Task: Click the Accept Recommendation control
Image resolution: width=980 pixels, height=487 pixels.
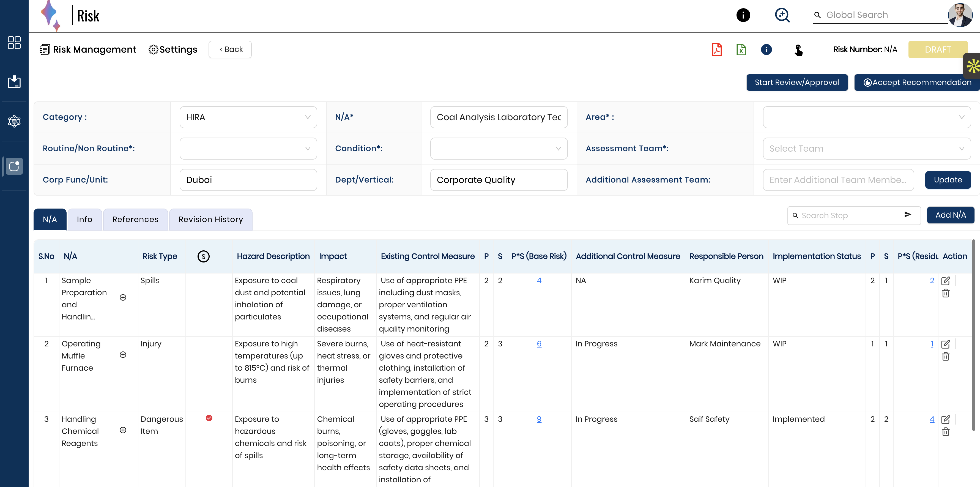Action: click(917, 82)
